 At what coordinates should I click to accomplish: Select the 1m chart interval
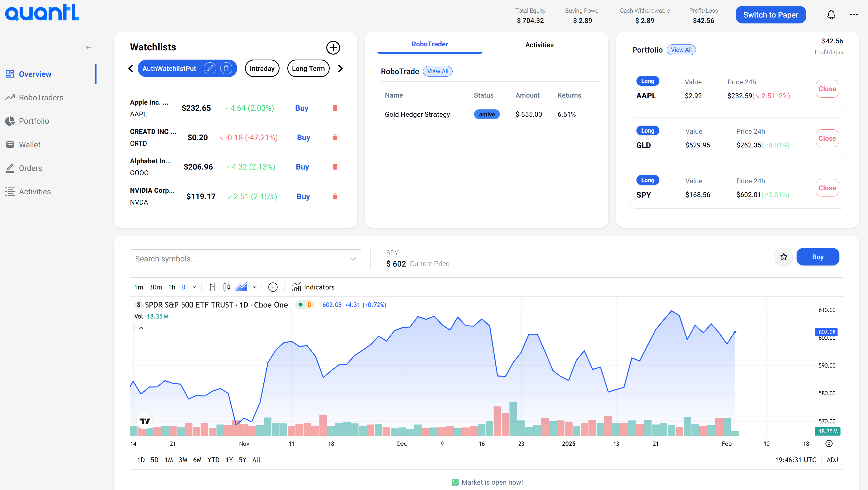pos(139,287)
